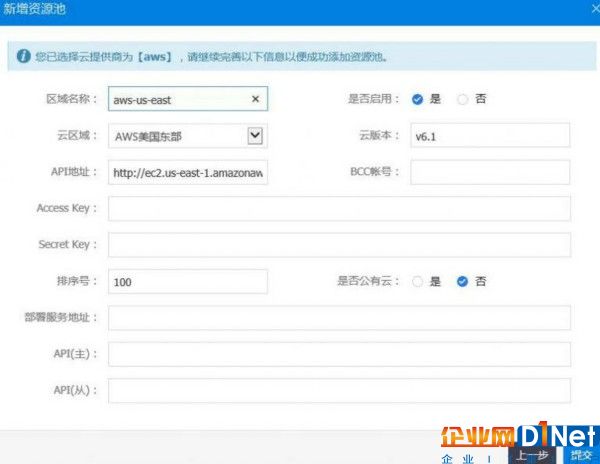Focus the 部署服务地址 input field

coord(339,318)
